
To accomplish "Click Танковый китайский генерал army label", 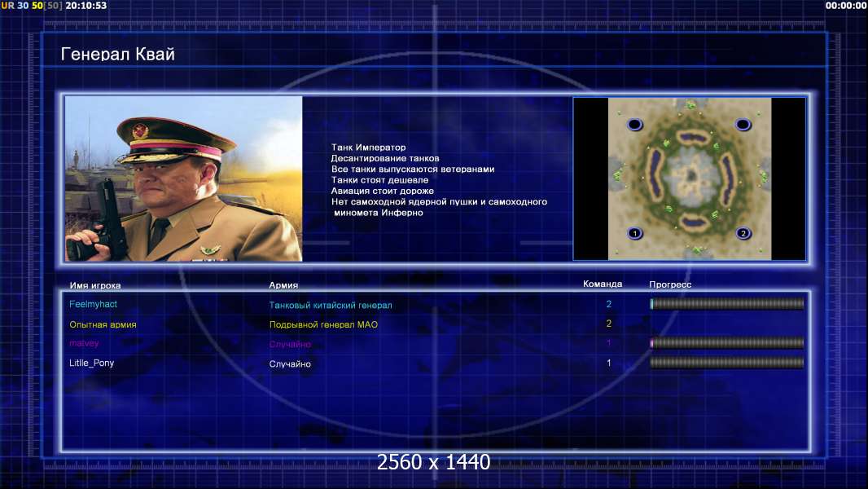I will pos(331,305).
